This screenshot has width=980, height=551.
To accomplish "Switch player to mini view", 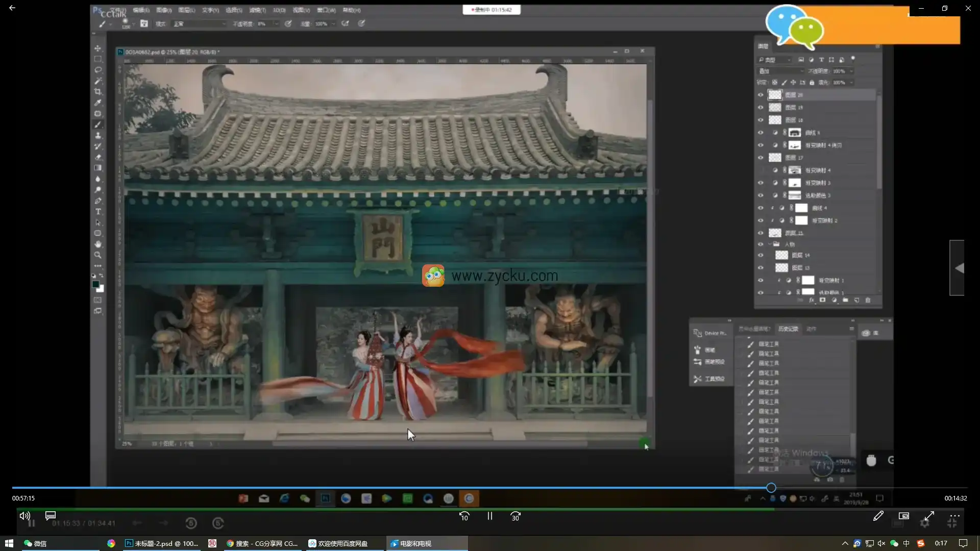I will [x=903, y=516].
